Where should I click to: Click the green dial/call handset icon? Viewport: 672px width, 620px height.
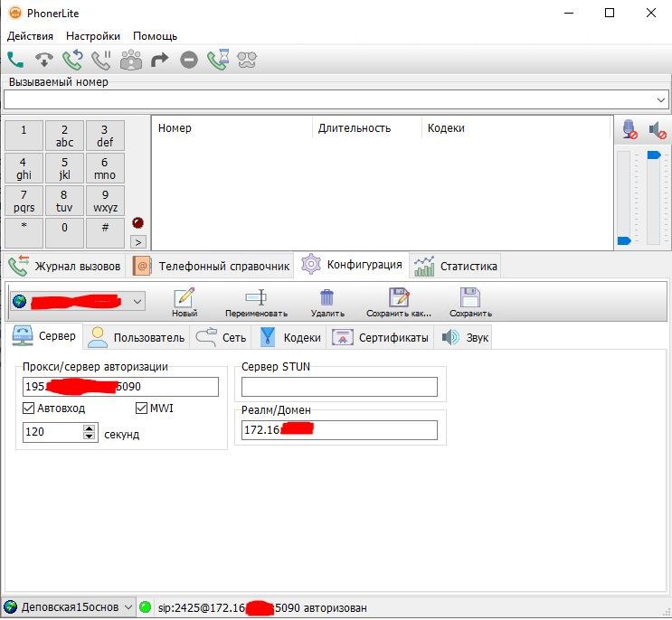[x=15, y=60]
